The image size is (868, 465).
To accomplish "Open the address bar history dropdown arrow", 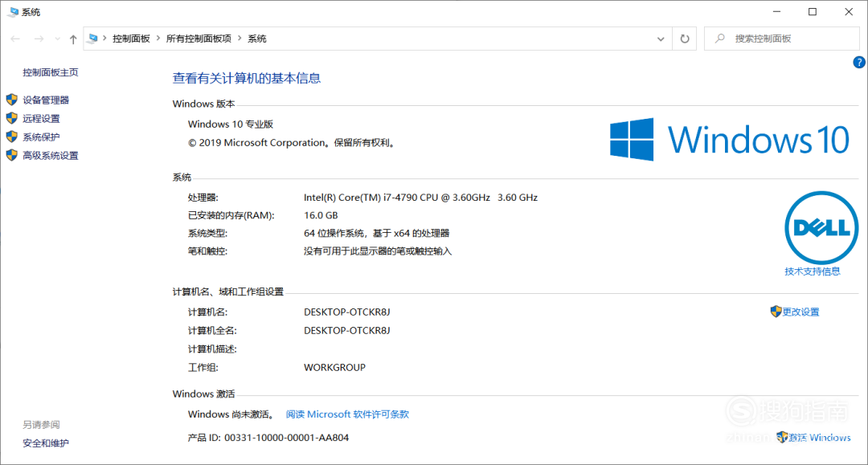I will (x=660, y=38).
